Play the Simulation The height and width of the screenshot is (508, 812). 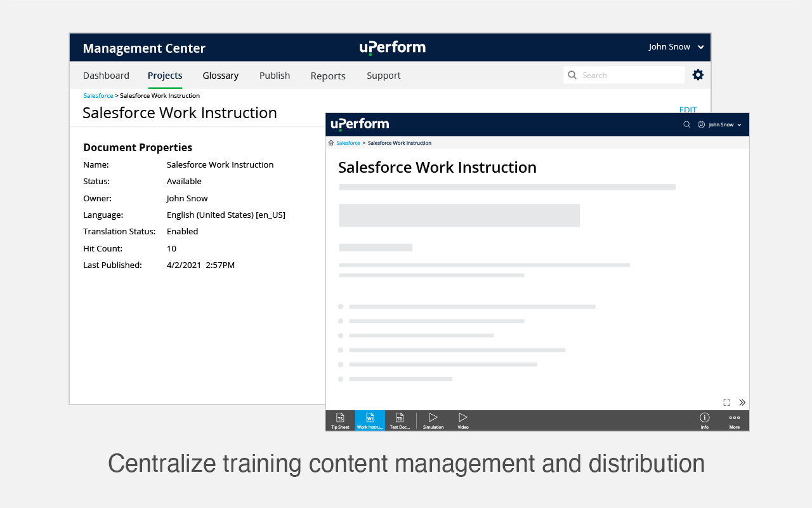433,420
